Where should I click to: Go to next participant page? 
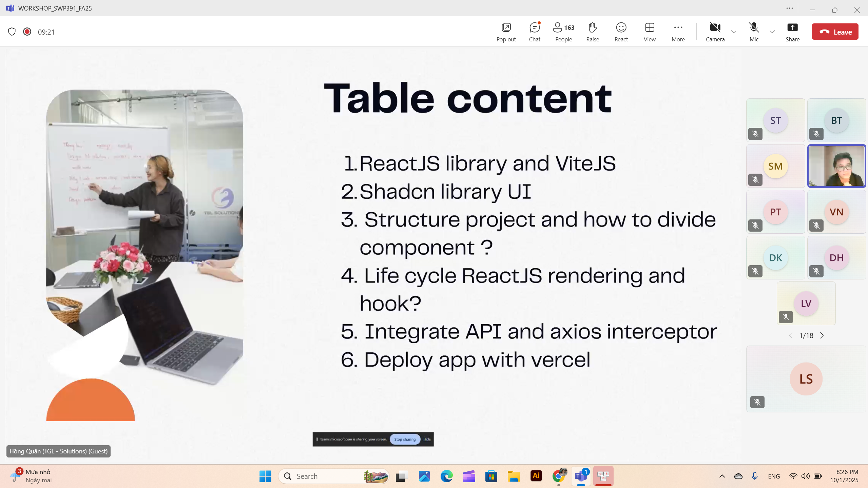pos(822,335)
